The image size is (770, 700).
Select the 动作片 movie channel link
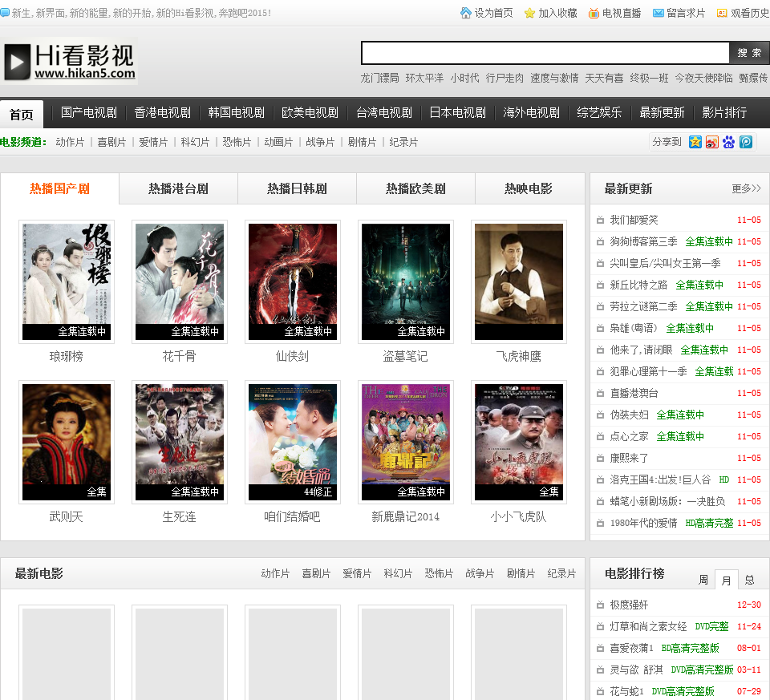70,143
